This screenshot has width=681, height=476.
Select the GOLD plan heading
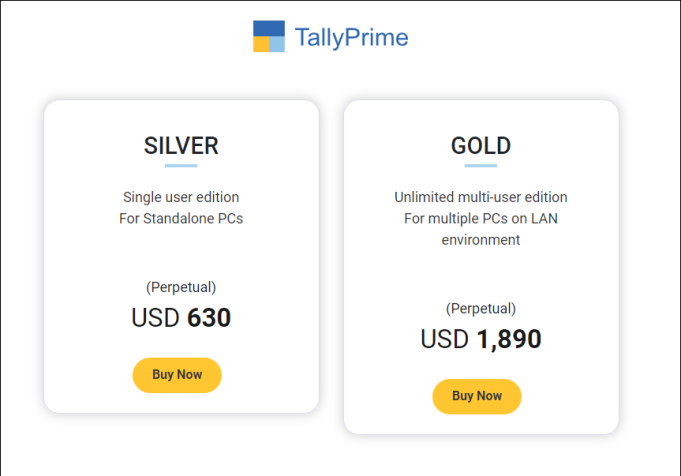[481, 145]
